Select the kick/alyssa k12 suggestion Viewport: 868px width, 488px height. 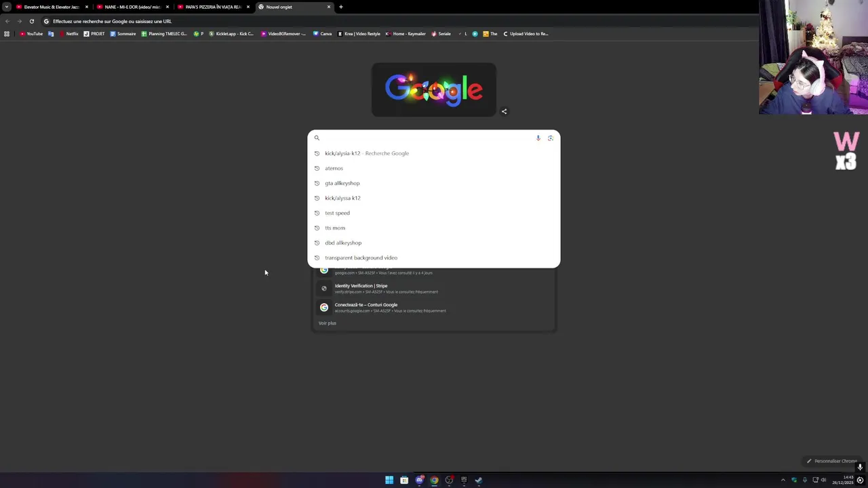(x=434, y=198)
